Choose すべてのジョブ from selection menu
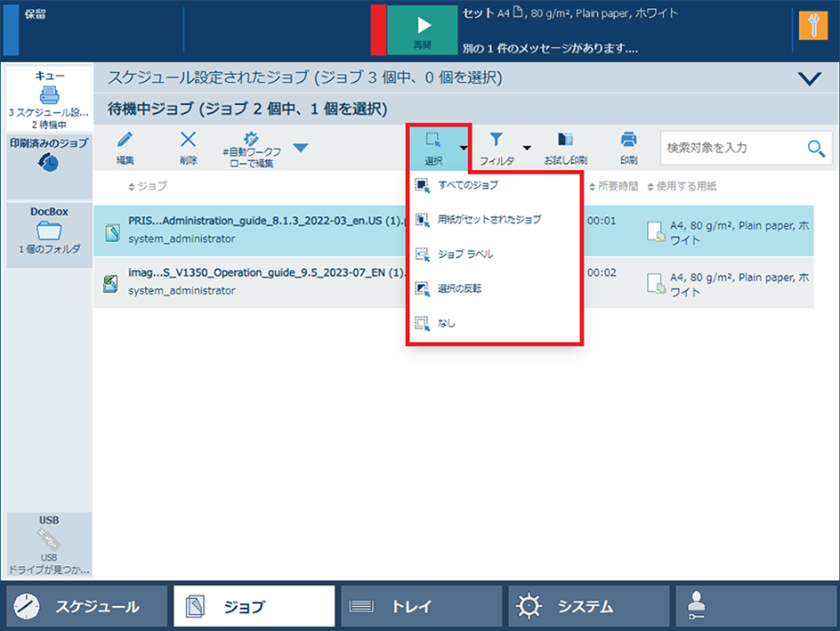Viewport: 840px width, 631px height. (x=468, y=185)
